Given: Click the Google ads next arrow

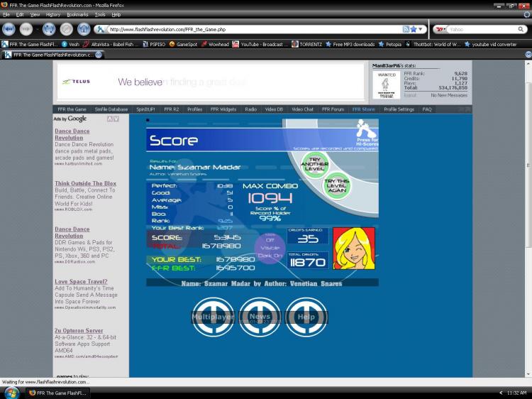Looking at the screenshot, I should point(116,119).
